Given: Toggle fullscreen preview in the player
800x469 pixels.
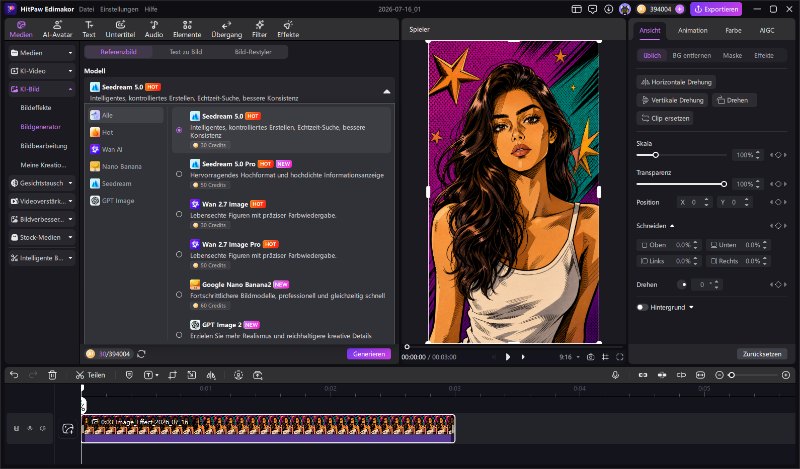Looking at the screenshot, I should pos(619,357).
